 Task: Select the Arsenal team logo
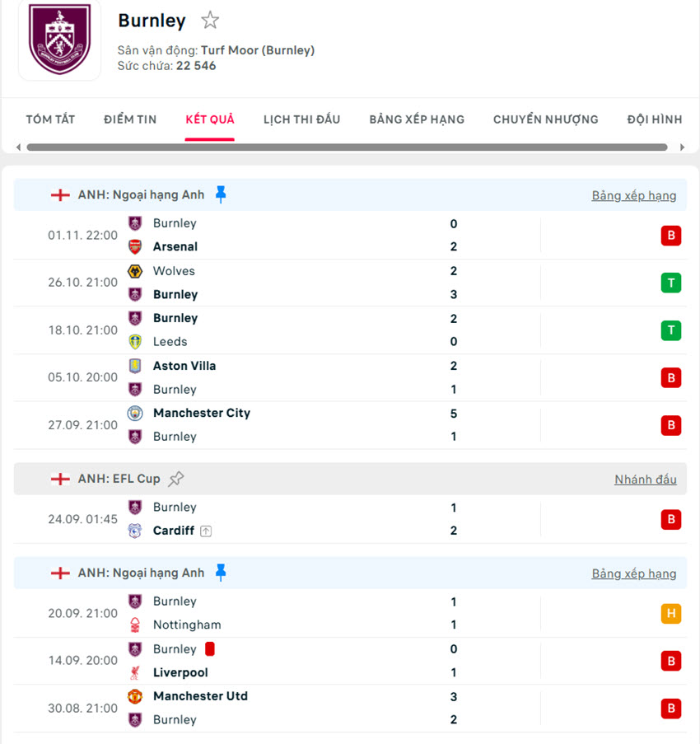tap(136, 246)
